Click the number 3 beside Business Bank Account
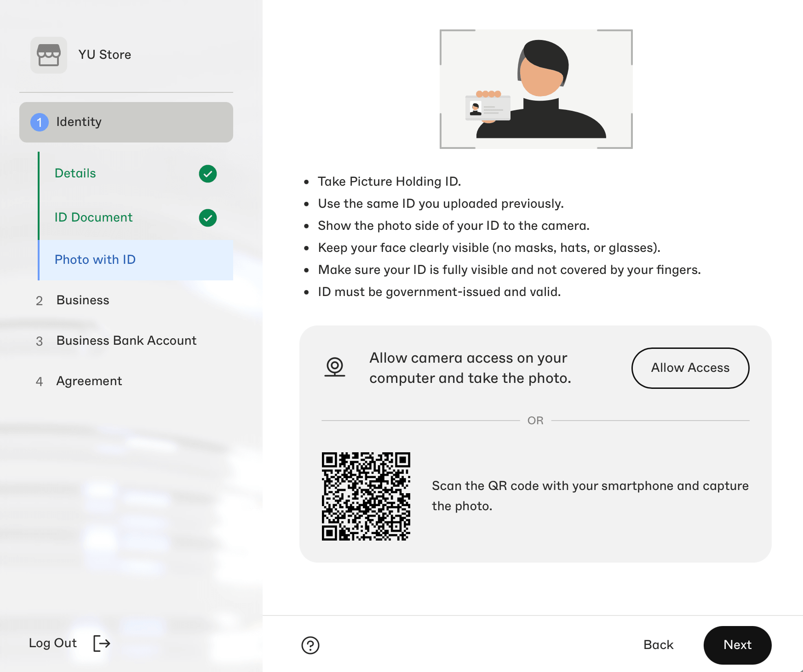The image size is (803, 672). [x=40, y=341]
